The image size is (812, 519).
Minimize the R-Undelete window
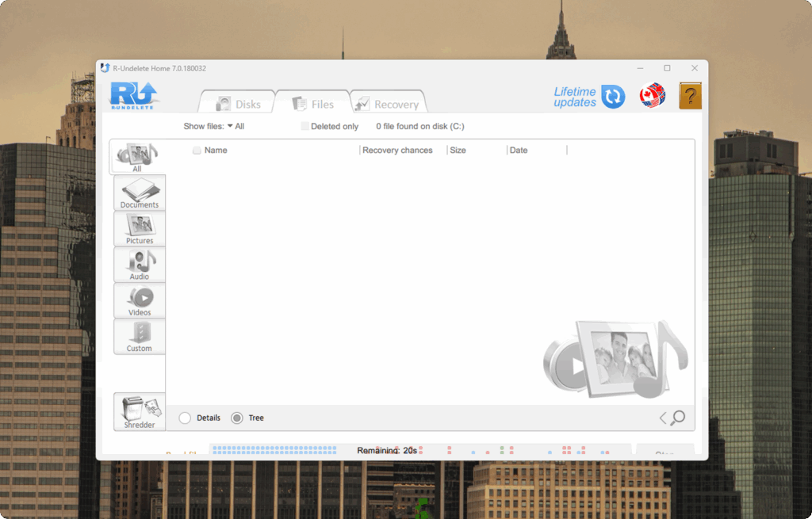tap(640, 68)
